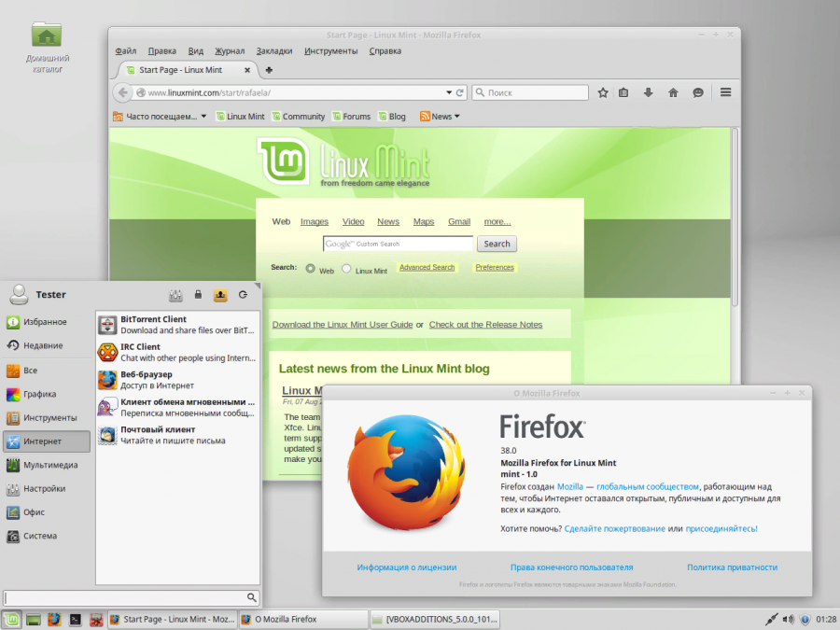Open a new tab with plus icon
Image resolution: width=840 pixels, height=630 pixels.
tap(269, 70)
